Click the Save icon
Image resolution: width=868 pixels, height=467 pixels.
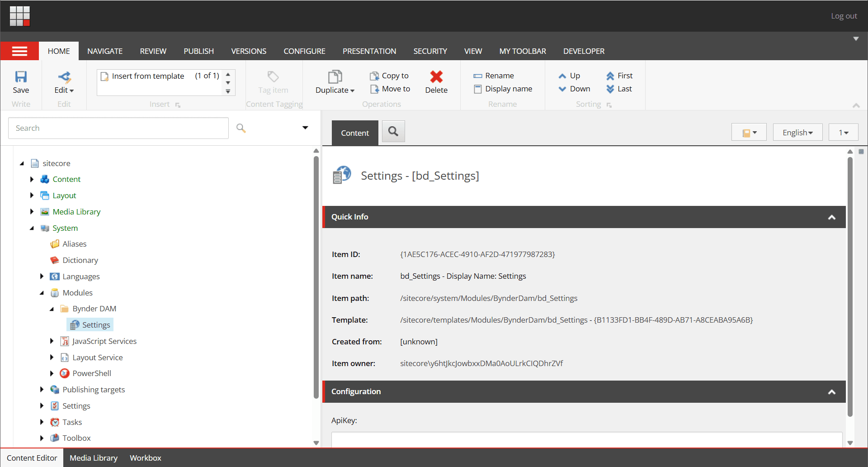click(x=21, y=77)
